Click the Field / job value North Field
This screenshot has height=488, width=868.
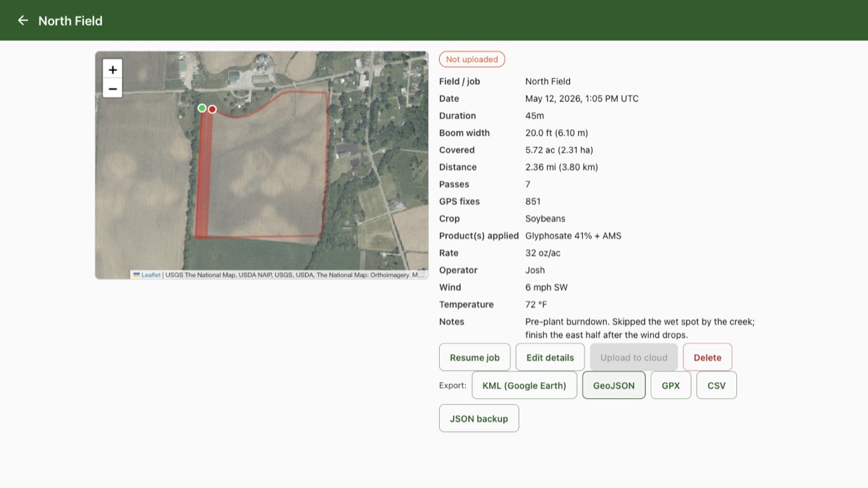point(548,82)
